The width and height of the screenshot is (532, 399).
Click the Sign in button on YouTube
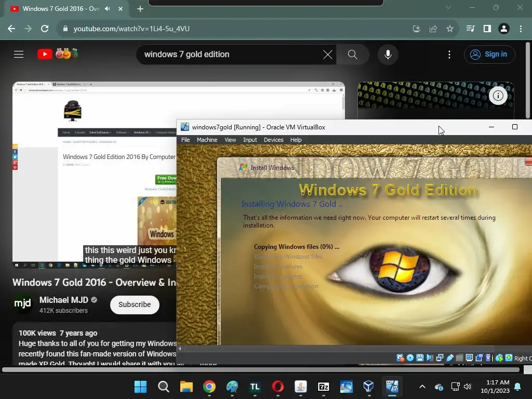489,54
